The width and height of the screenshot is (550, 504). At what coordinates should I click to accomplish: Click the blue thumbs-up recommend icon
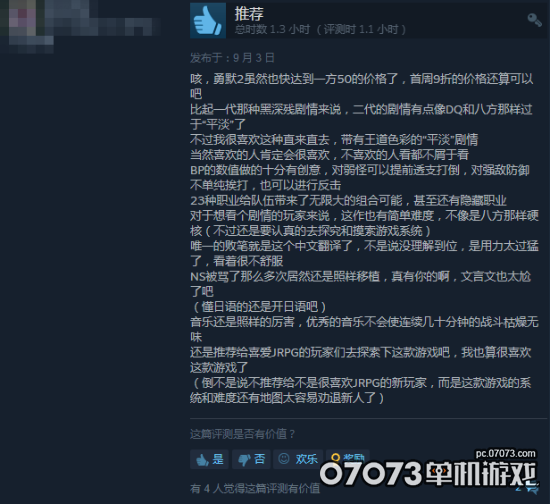(208, 21)
